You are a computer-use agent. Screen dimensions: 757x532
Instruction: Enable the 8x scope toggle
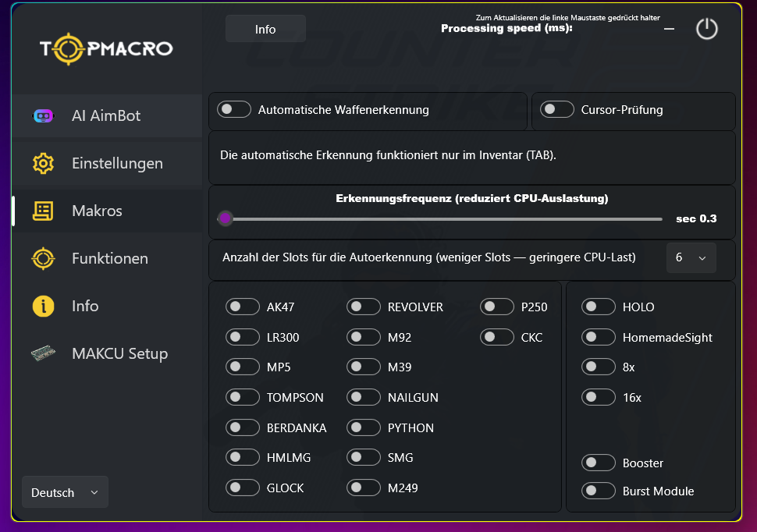598,367
